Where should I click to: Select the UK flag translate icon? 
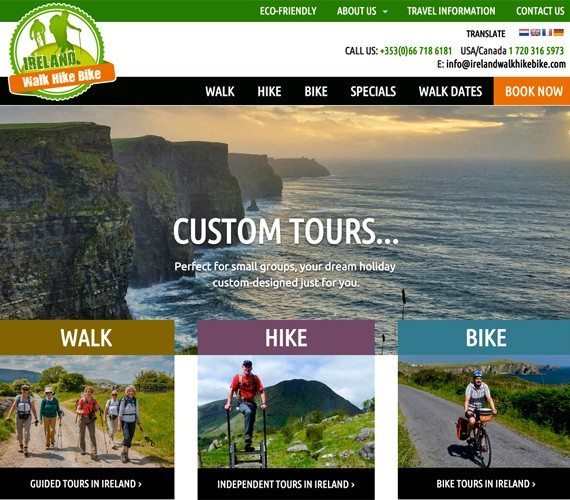click(x=535, y=32)
